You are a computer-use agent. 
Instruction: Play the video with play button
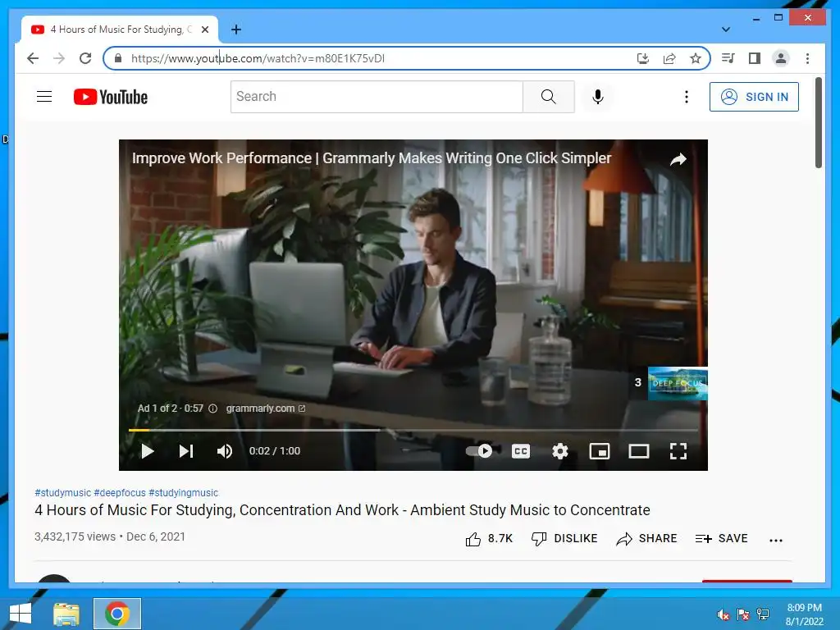[148, 451]
